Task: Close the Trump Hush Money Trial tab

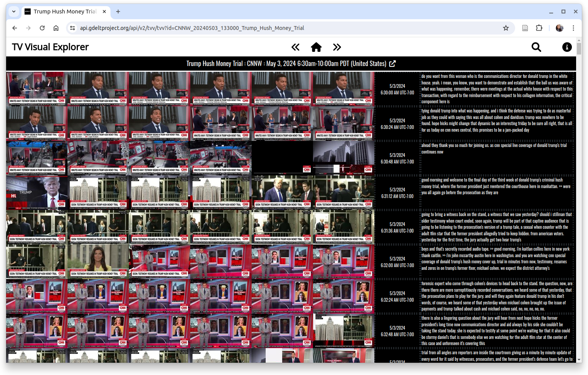Action: (104, 12)
